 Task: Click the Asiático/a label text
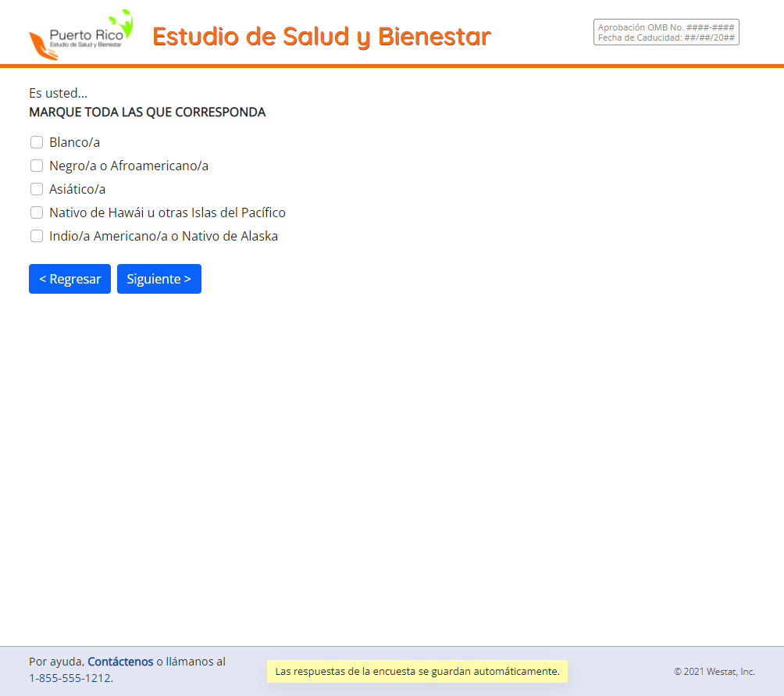coord(77,189)
